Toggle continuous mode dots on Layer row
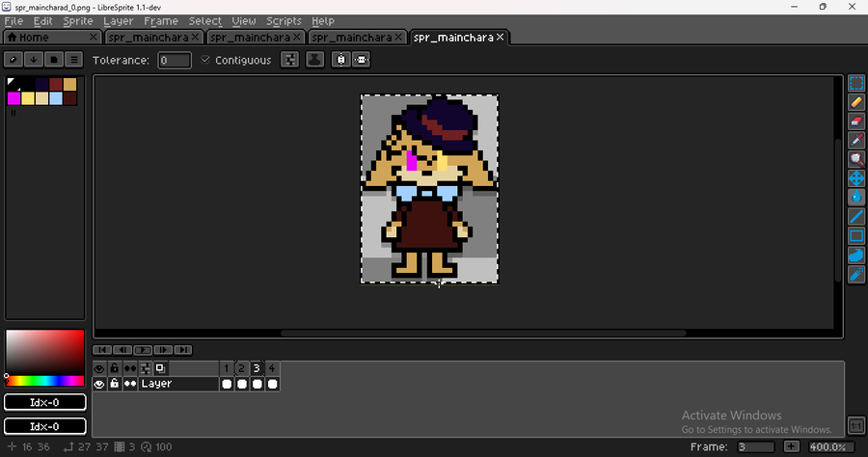The height and width of the screenshot is (457, 868). [130, 384]
